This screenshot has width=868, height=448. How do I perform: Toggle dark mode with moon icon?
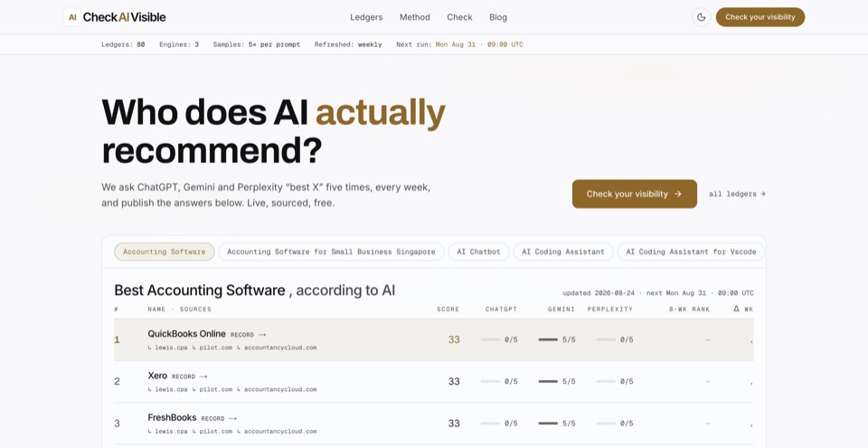pos(701,17)
